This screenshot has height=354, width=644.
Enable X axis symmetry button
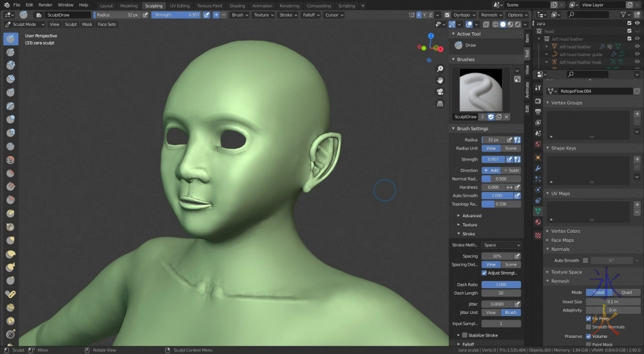[419, 15]
